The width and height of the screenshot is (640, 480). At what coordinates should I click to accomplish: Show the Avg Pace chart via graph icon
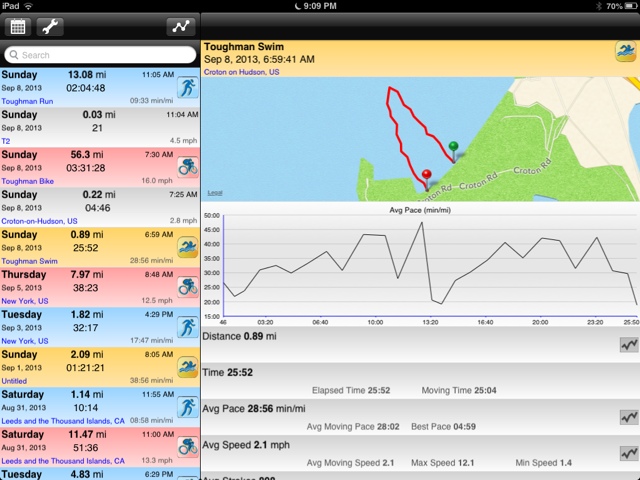click(629, 417)
